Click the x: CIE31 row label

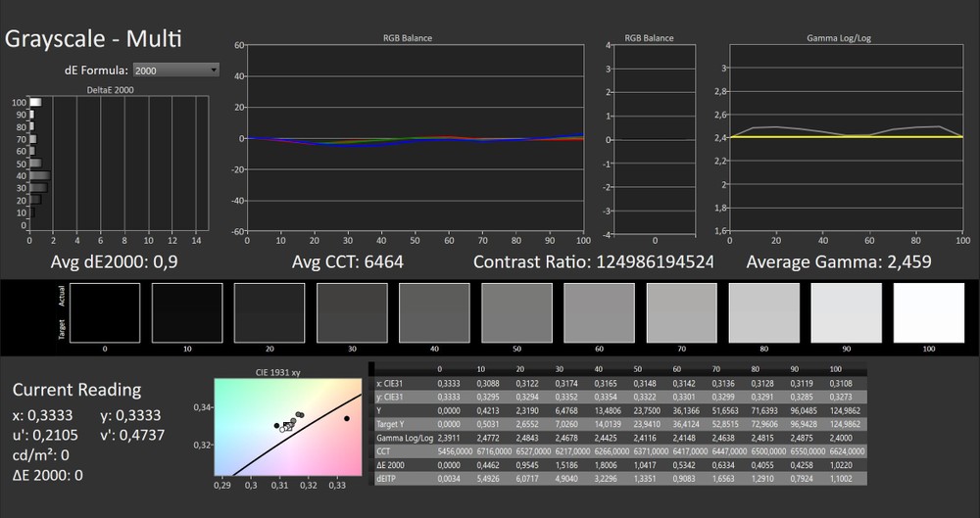389,383
